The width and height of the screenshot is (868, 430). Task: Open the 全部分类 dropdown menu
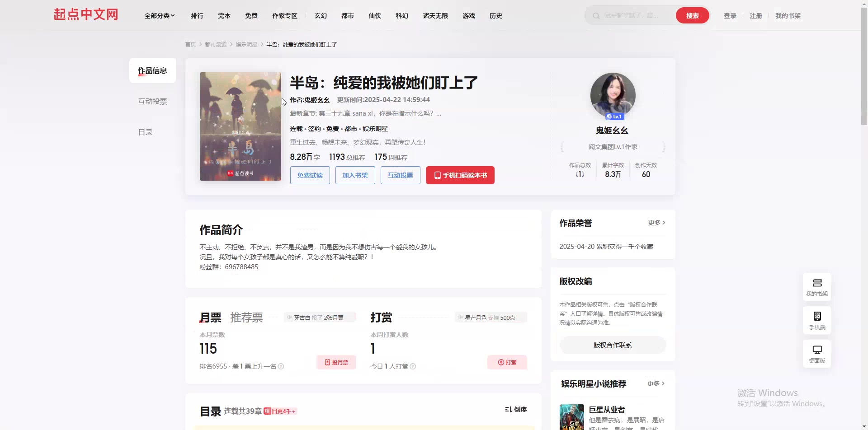(160, 16)
